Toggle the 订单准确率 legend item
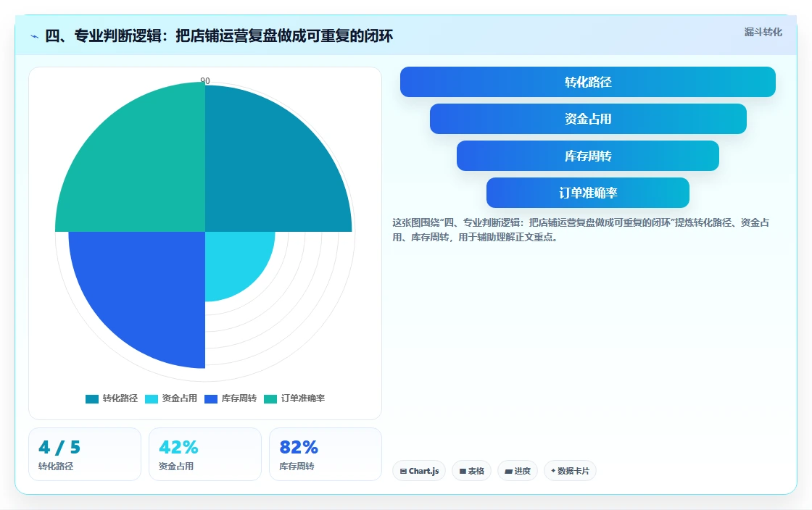 [x=294, y=398]
